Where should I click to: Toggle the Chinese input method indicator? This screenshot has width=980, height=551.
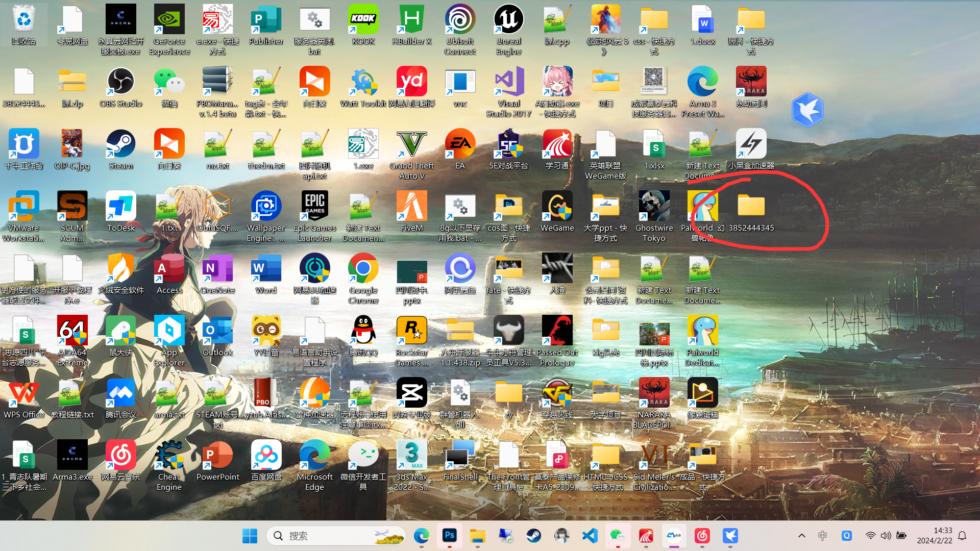point(823,536)
